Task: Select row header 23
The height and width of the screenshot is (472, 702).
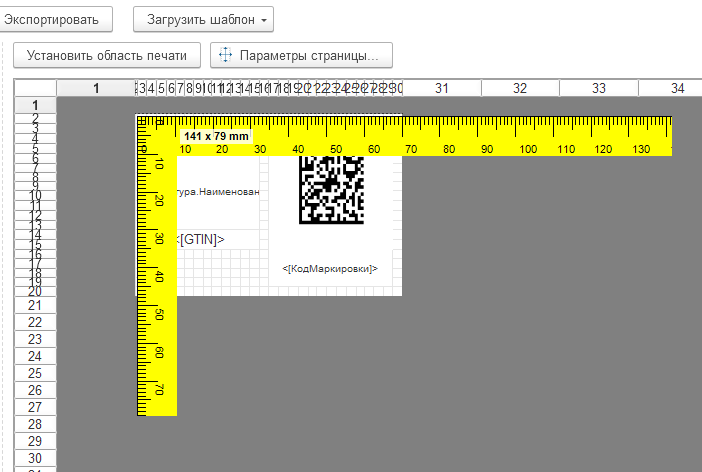Action: tap(35, 339)
